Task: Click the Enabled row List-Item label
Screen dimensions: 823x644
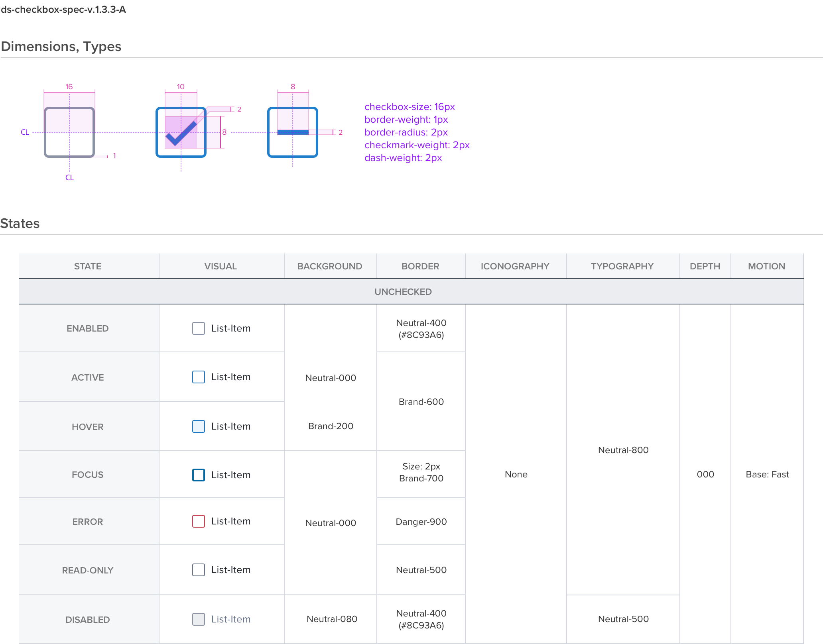Action: (x=231, y=328)
